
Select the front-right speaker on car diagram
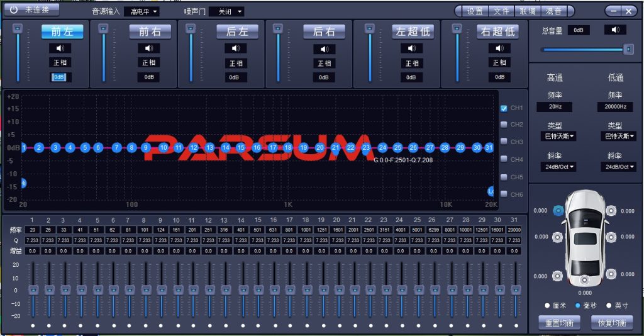[611, 211]
